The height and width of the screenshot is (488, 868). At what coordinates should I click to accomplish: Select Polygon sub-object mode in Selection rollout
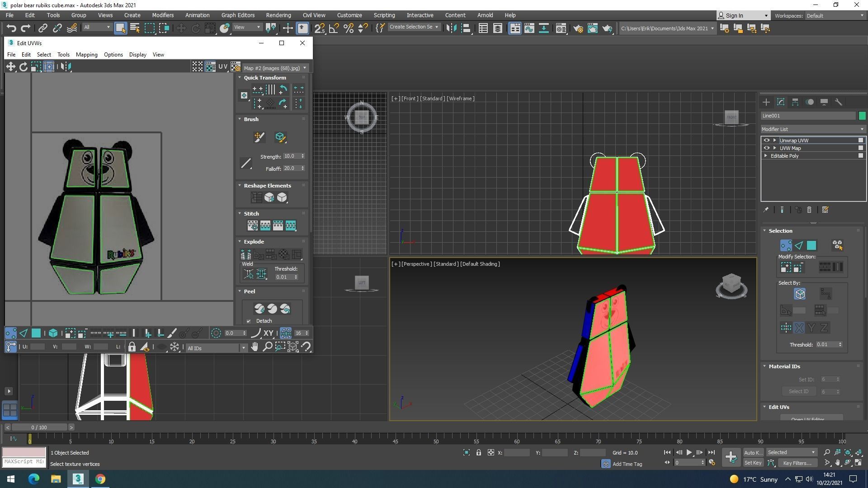point(811,245)
